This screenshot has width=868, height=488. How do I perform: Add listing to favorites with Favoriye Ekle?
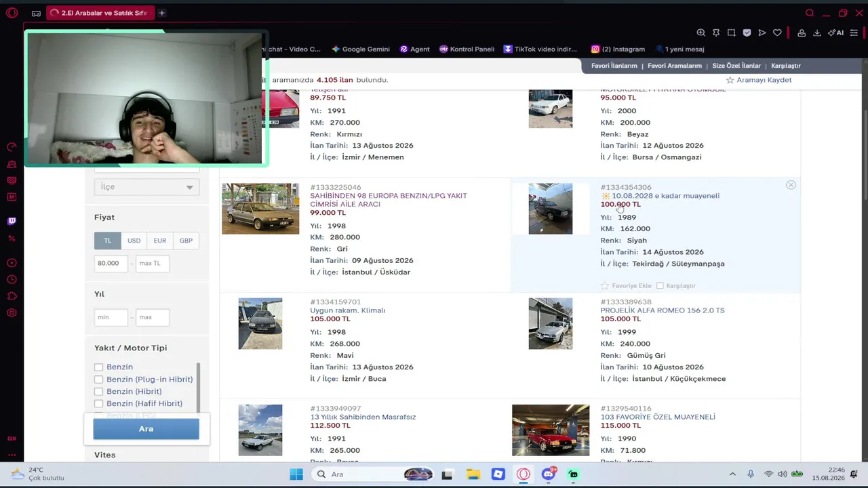pyautogui.click(x=625, y=286)
